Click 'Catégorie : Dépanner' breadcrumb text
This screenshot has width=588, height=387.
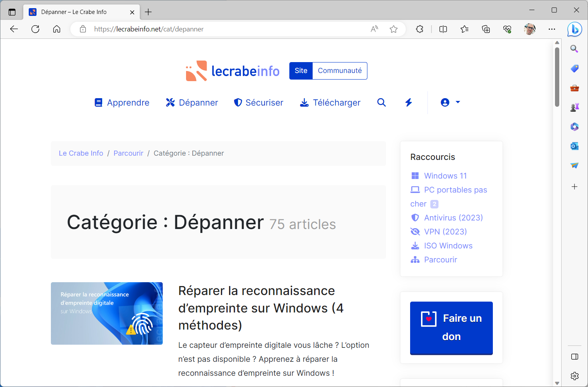point(189,153)
